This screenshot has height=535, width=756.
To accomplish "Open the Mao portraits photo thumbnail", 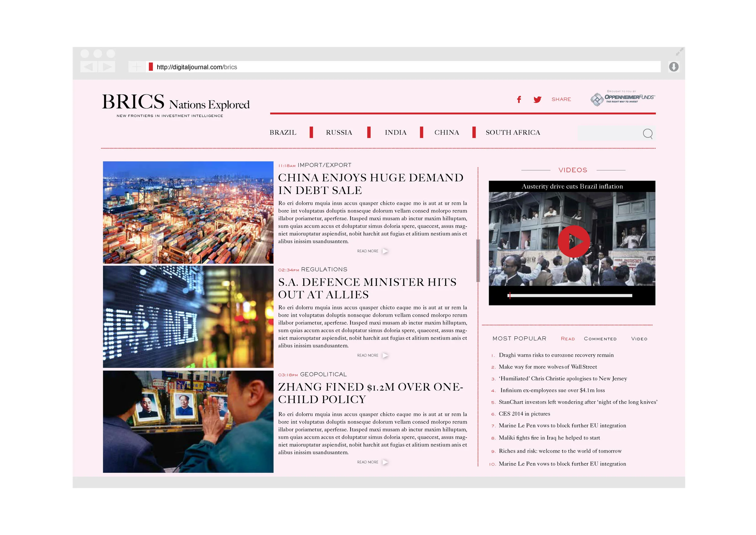I will 188,422.
